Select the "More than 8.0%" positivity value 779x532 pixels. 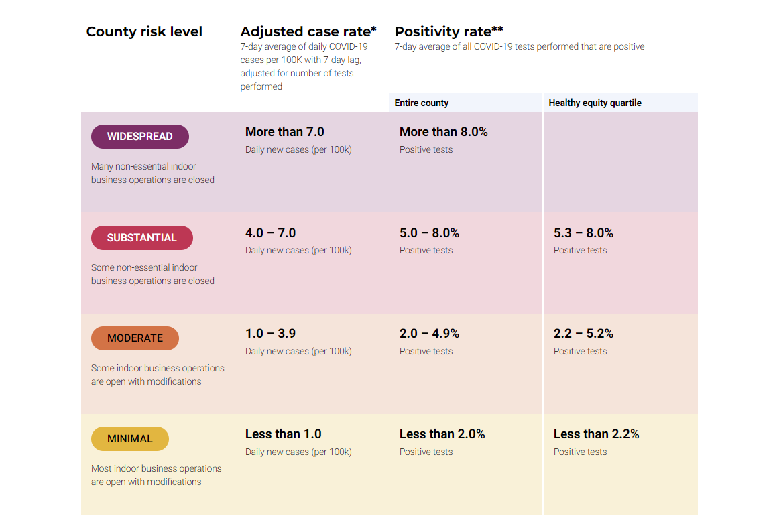[x=443, y=132]
